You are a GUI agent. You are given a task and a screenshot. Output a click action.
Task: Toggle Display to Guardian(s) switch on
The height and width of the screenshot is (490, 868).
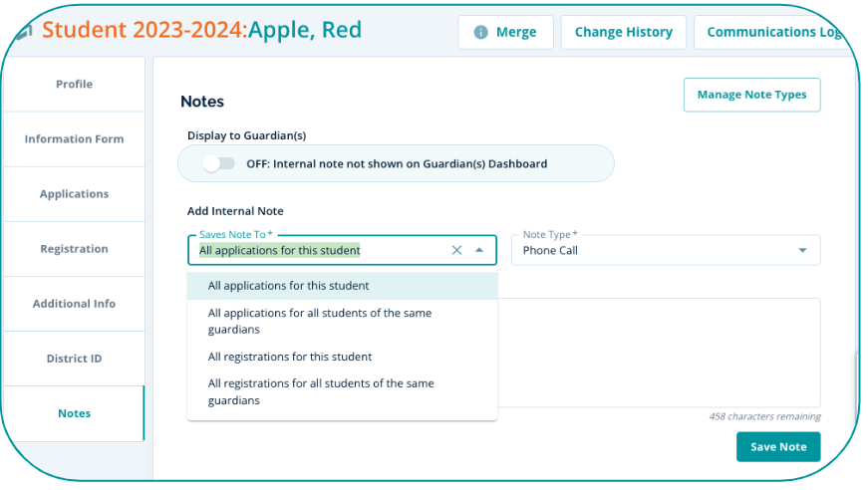(218, 163)
